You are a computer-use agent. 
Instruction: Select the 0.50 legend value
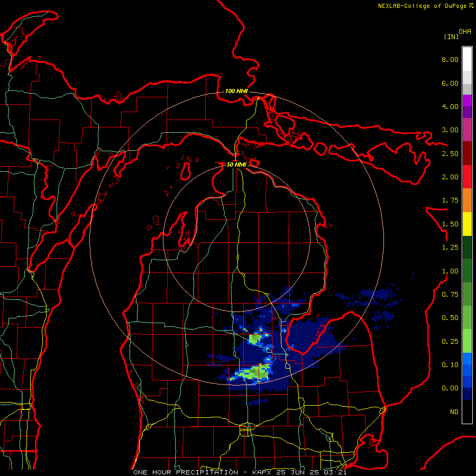(450, 318)
